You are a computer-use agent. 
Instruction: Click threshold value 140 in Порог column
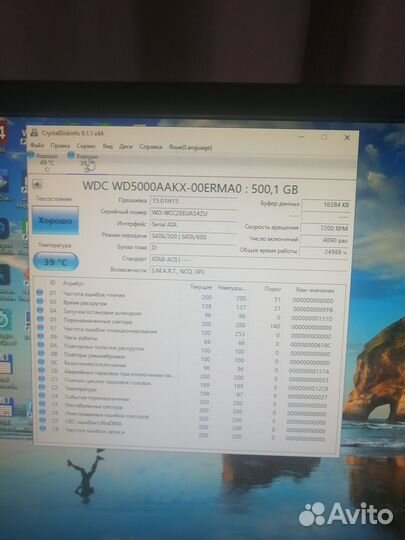(275, 326)
